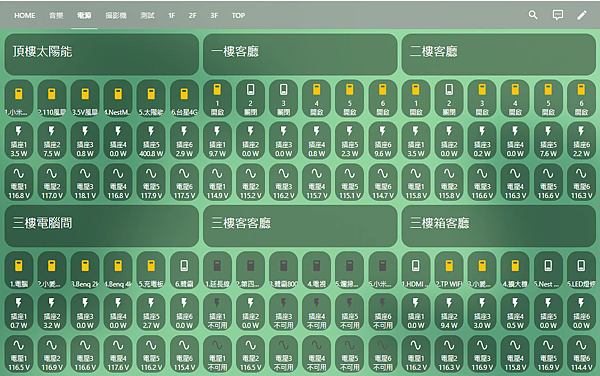
Task: Open the 115.2 V 電壓2 voltage sensor
Action: click(x=250, y=182)
